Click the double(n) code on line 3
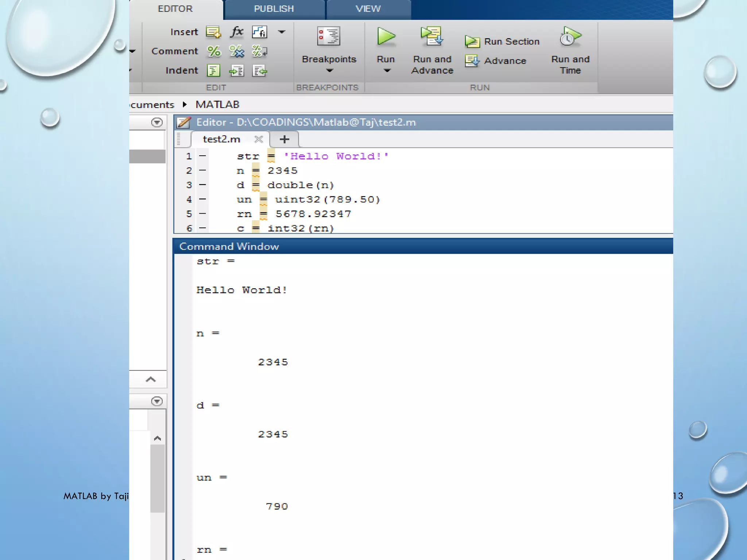Image resolution: width=747 pixels, height=560 pixels. 301,185
